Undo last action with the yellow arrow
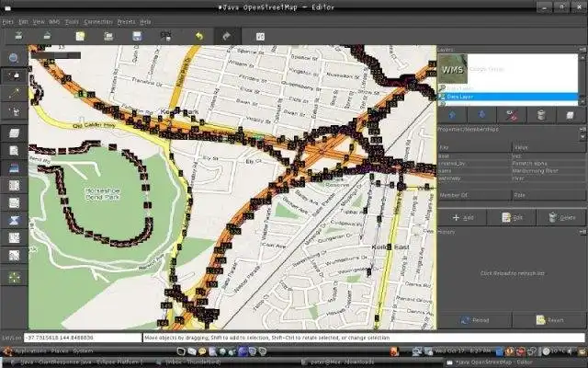This screenshot has height=368, width=588. coord(198,36)
